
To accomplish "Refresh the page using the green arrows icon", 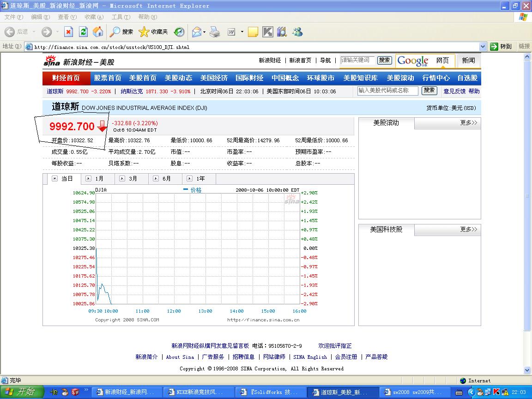I will (83, 32).
